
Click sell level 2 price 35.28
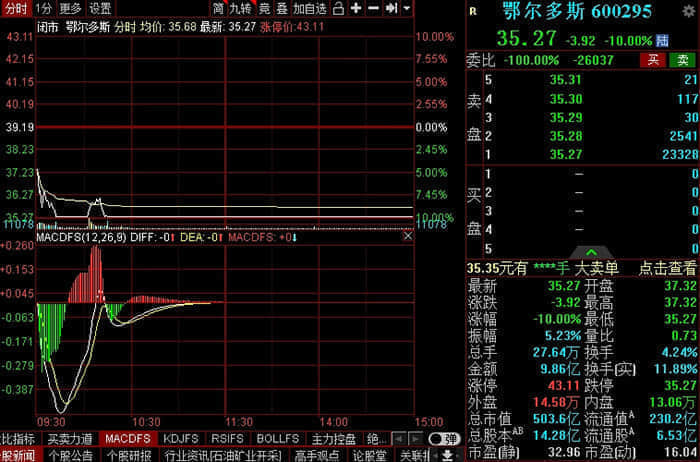(x=566, y=136)
